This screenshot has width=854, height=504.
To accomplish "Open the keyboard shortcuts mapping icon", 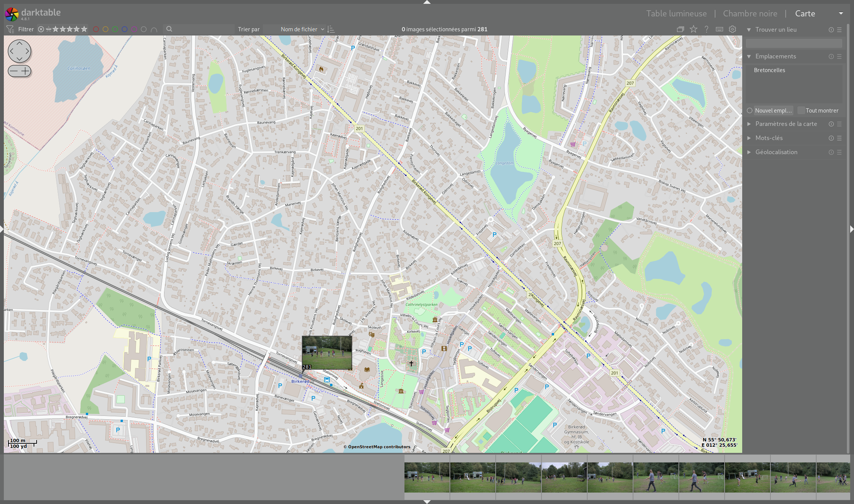I will [719, 29].
